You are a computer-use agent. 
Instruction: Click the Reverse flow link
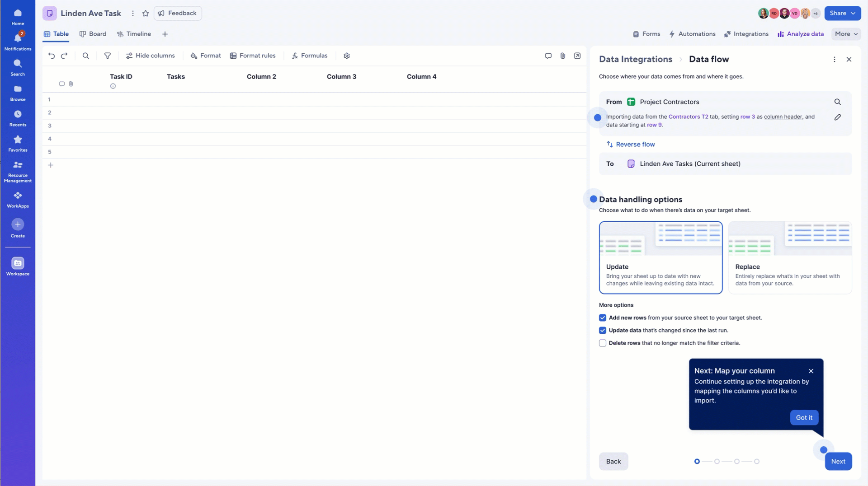pos(630,145)
